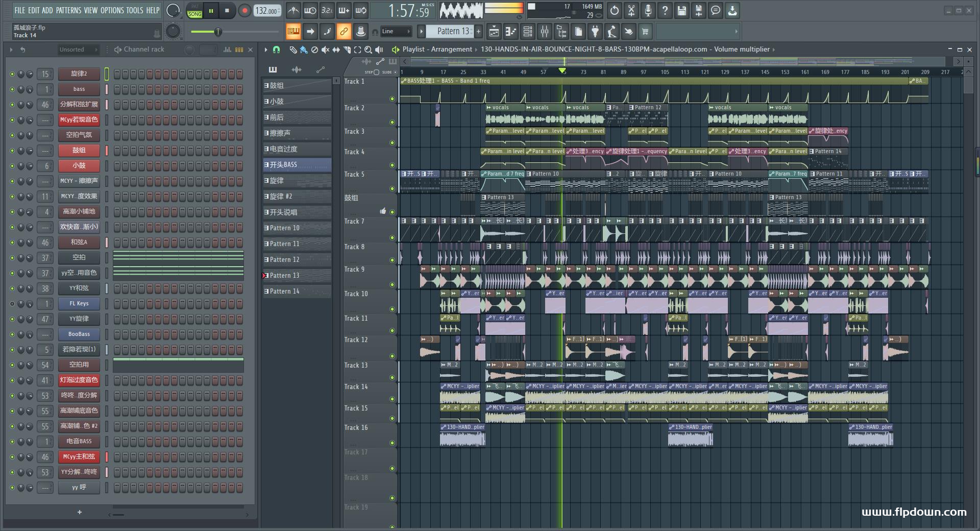Toggle the countdown before recording icon
The image size is (980, 531).
(x=327, y=10)
